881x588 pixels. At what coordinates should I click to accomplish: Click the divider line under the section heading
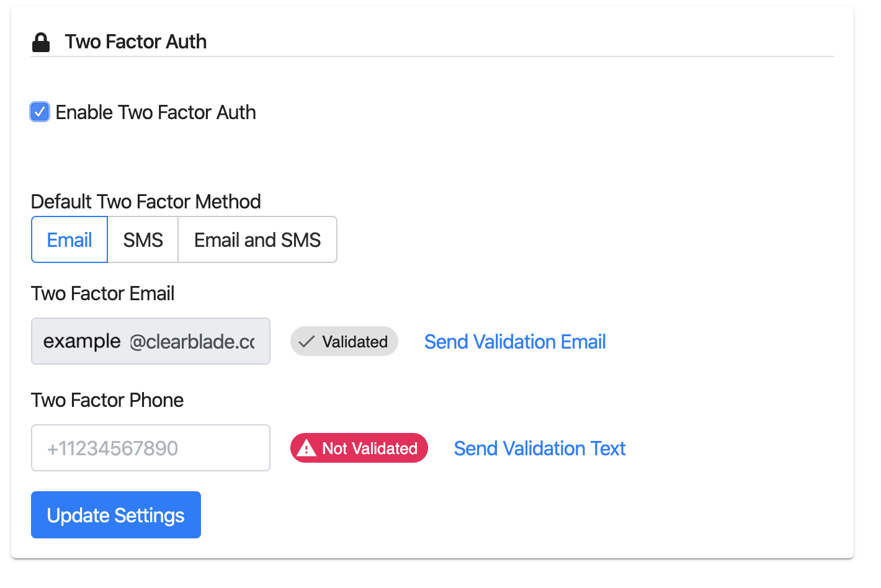(434, 56)
